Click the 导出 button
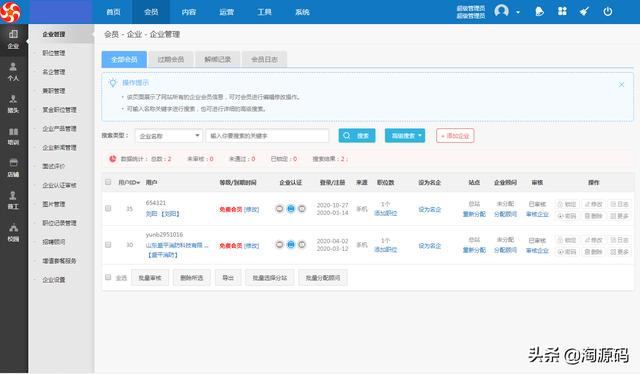Screen dimensions: 640x374 tap(228, 278)
